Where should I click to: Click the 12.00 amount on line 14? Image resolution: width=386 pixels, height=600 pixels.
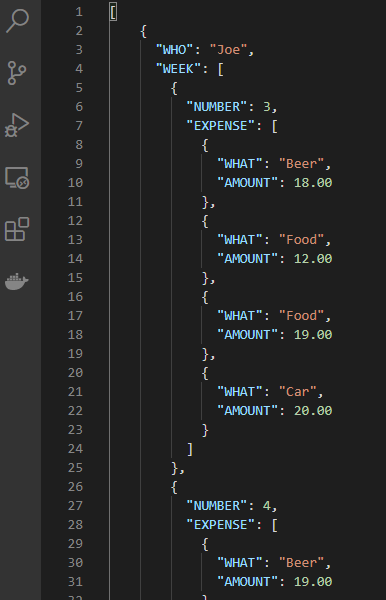click(313, 259)
